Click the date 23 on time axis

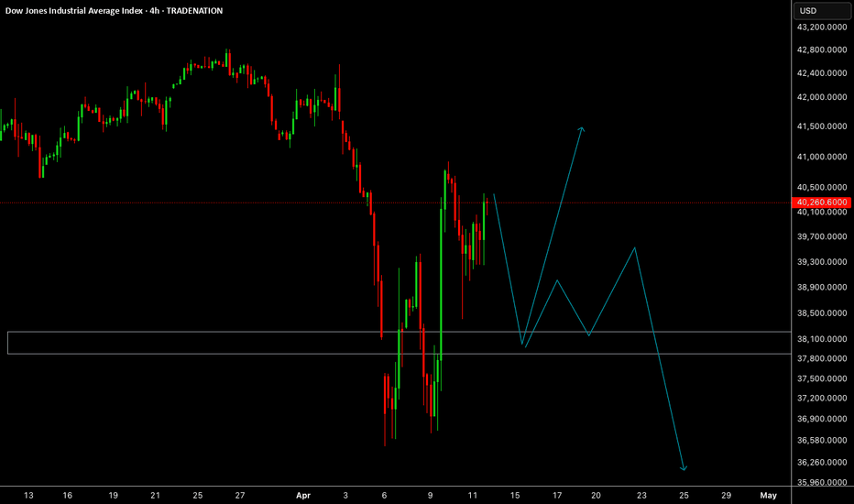coord(641,495)
